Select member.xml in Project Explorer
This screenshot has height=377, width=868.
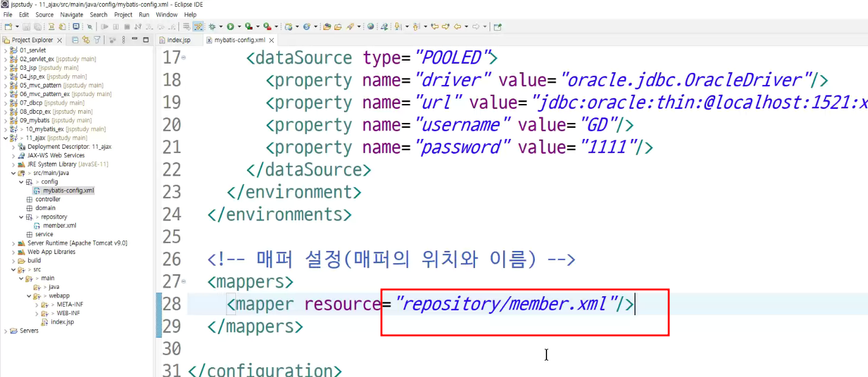point(59,226)
